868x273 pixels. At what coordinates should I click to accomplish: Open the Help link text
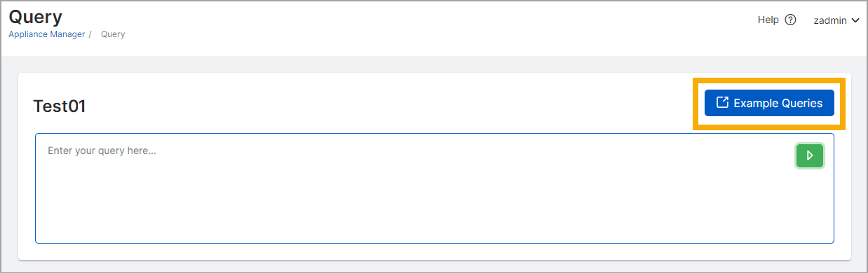[x=768, y=20]
